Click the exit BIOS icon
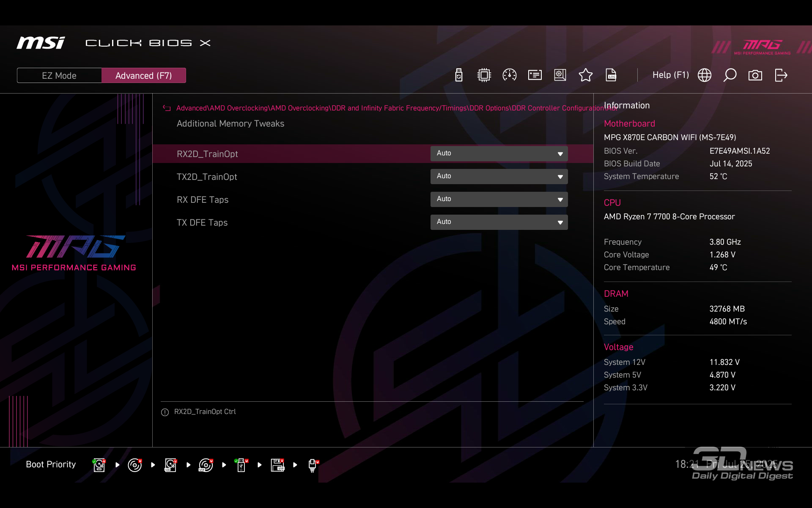The width and height of the screenshot is (812, 508). (x=781, y=75)
